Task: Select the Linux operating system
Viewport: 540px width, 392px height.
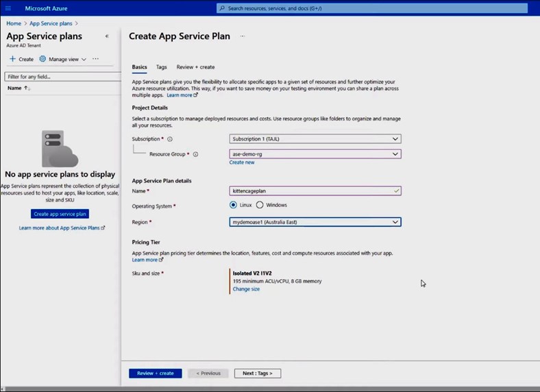Action: coord(233,205)
